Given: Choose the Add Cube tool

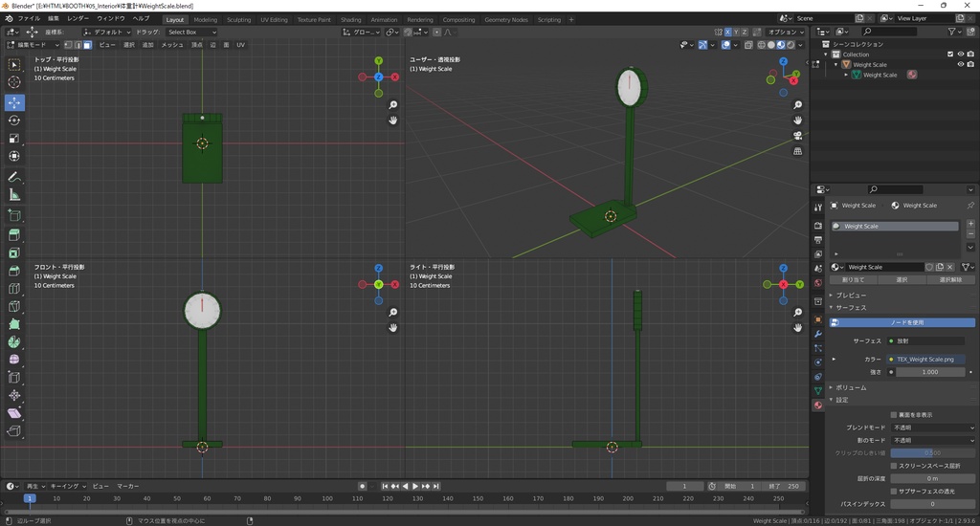Looking at the screenshot, I should tap(14, 215).
